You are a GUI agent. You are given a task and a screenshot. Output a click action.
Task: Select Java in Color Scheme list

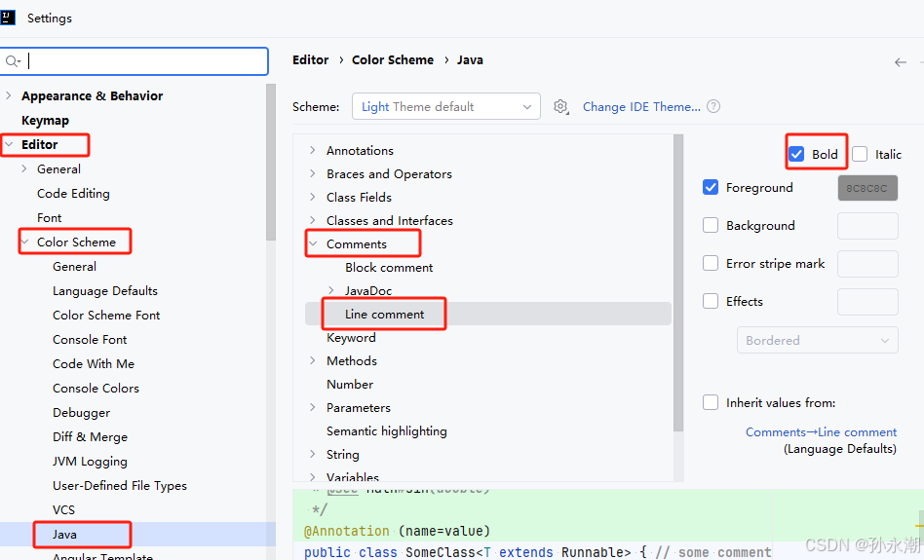[x=64, y=534]
